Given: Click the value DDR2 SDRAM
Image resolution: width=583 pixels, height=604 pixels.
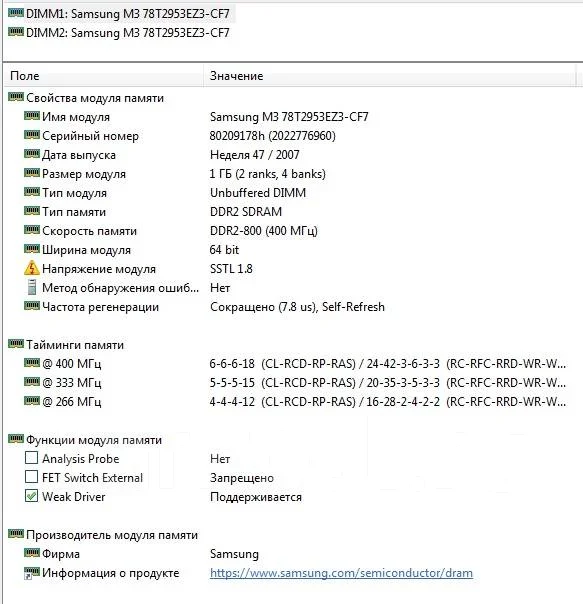Looking at the screenshot, I should click(246, 212).
